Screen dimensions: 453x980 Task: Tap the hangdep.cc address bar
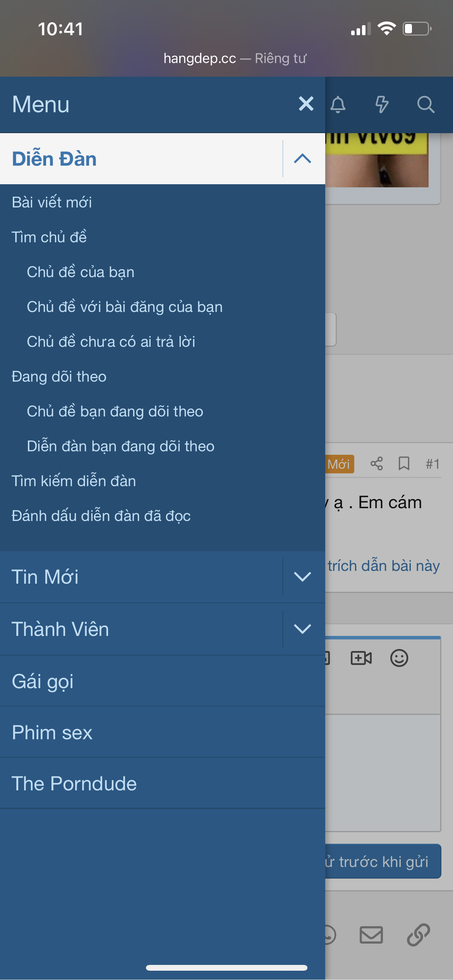235,58
